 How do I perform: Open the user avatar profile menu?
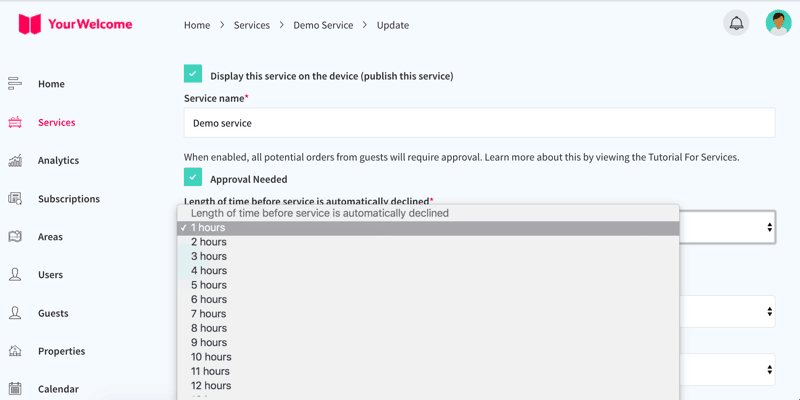(x=779, y=23)
